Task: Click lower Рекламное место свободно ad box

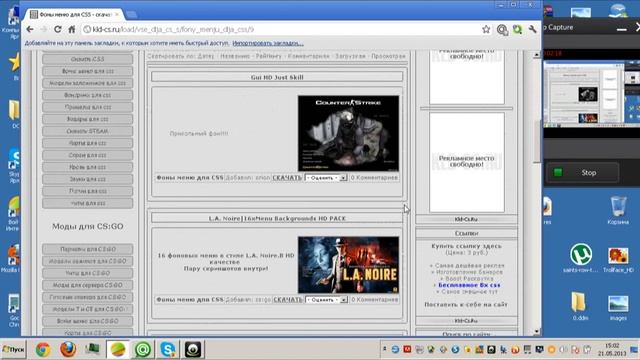Action: tap(467, 162)
